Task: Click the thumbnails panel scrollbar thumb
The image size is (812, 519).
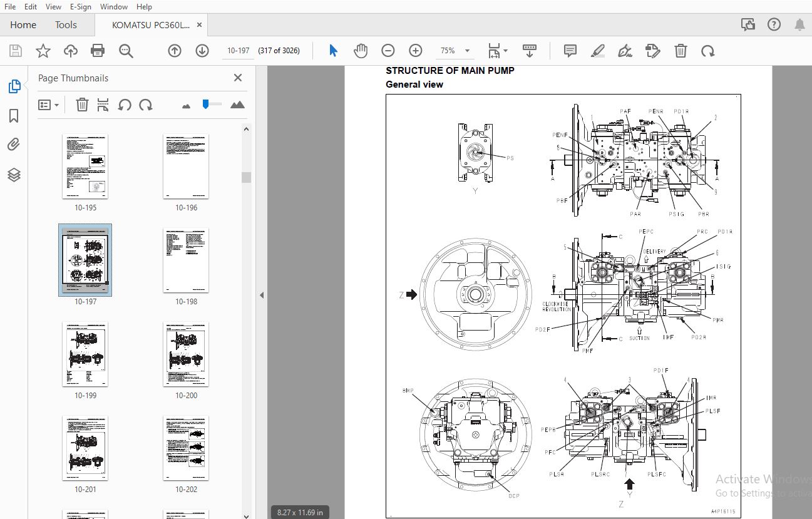Action: pyautogui.click(x=246, y=177)
